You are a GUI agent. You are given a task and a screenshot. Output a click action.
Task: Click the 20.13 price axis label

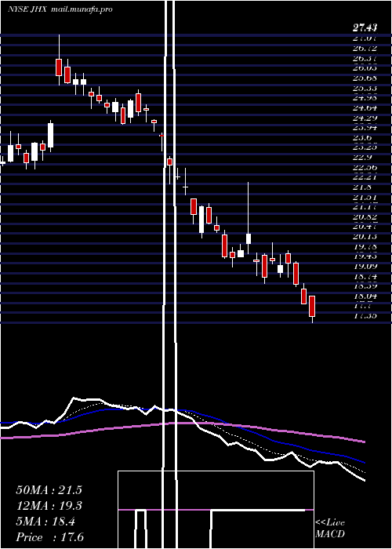click(x=365, y=237)
